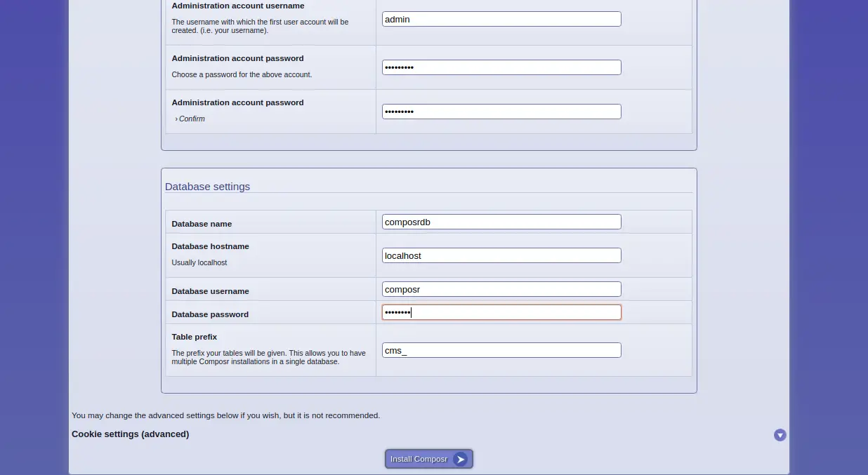Focus the Database password field

[x=501, y=312]
